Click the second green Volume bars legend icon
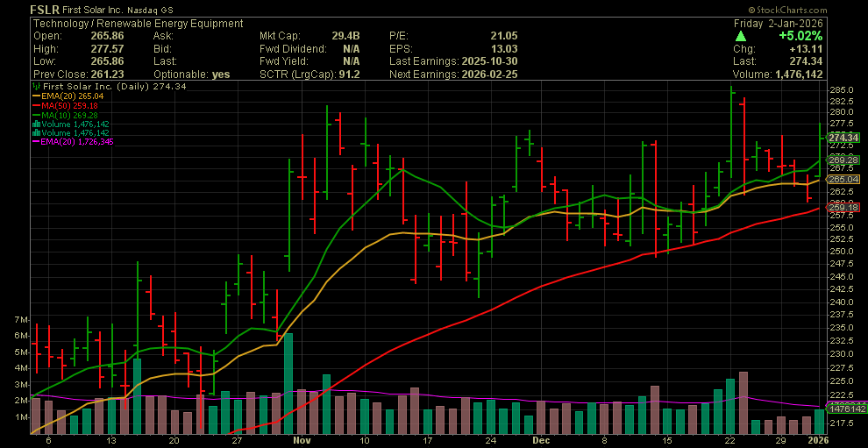The image size is (868, 448). [x=35, y=133]
